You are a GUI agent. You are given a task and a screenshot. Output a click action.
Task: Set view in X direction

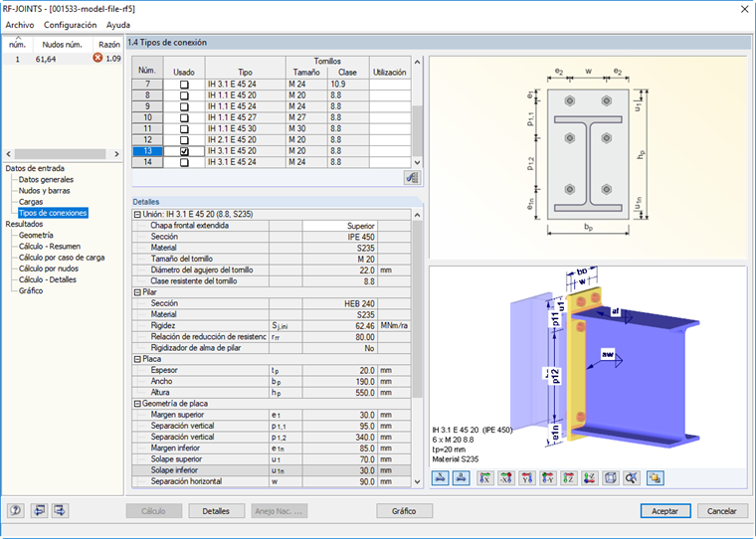485,477
